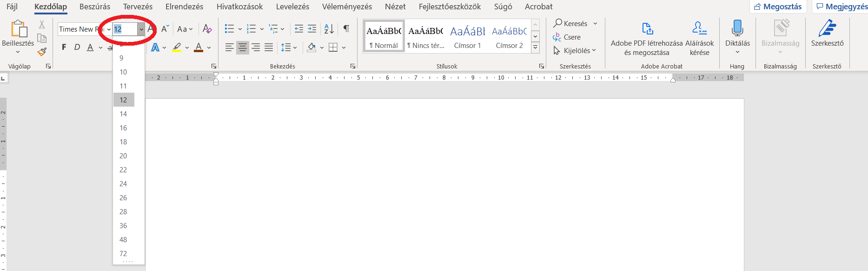Screen dimensions: 868x271
Task: Click the Adobe PDF létrehozása és megosztása icon
Action: coord(647,29)
